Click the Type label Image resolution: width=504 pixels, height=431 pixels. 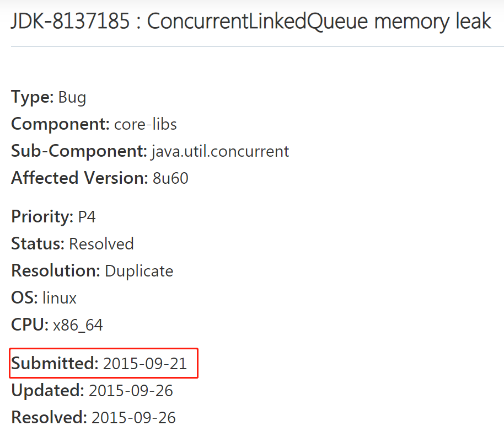32,98
